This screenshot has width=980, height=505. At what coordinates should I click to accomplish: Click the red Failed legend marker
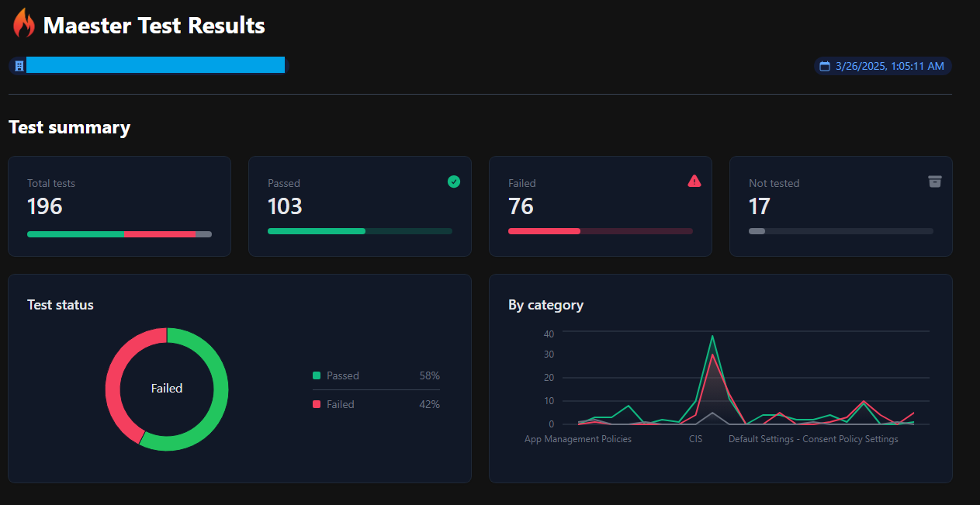click(x=317, y=404)
